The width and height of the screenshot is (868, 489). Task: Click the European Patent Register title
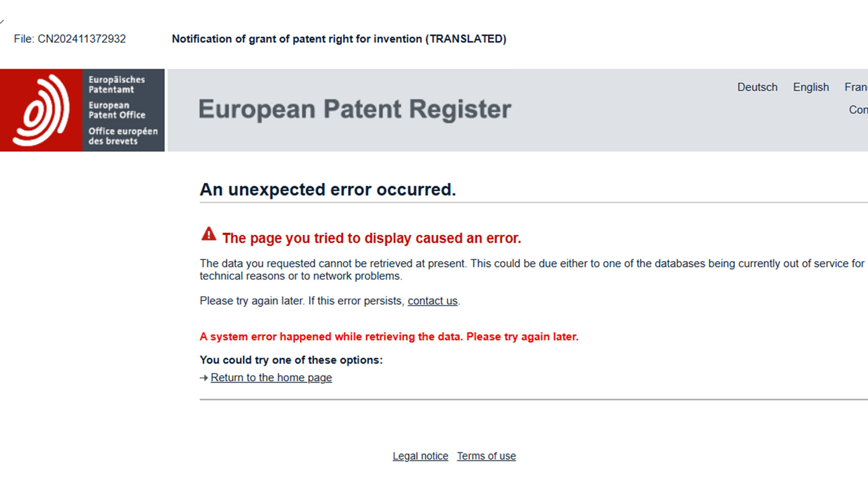(355, 109)
